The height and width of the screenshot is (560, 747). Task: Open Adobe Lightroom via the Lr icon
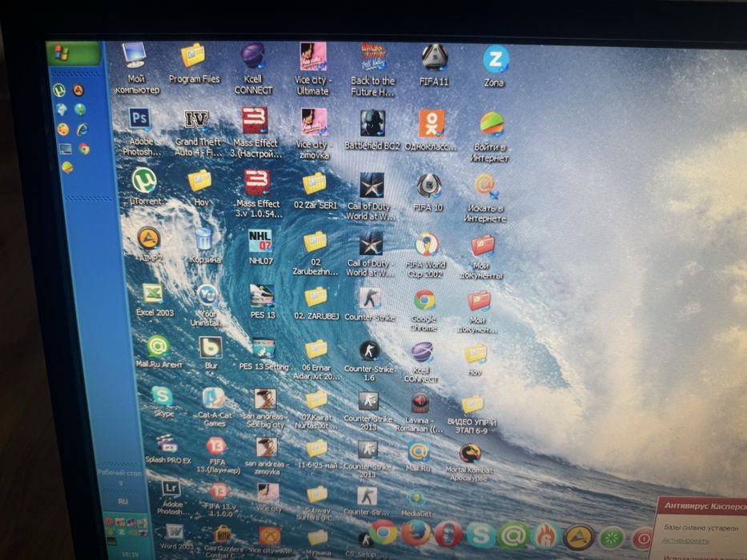[171, 498]
